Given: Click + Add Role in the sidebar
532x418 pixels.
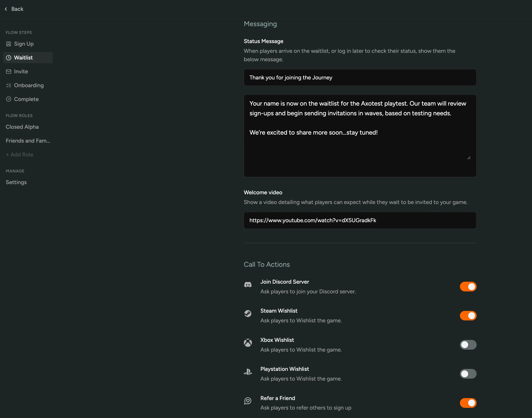Looking at the screenshot, I should (19, 154).
